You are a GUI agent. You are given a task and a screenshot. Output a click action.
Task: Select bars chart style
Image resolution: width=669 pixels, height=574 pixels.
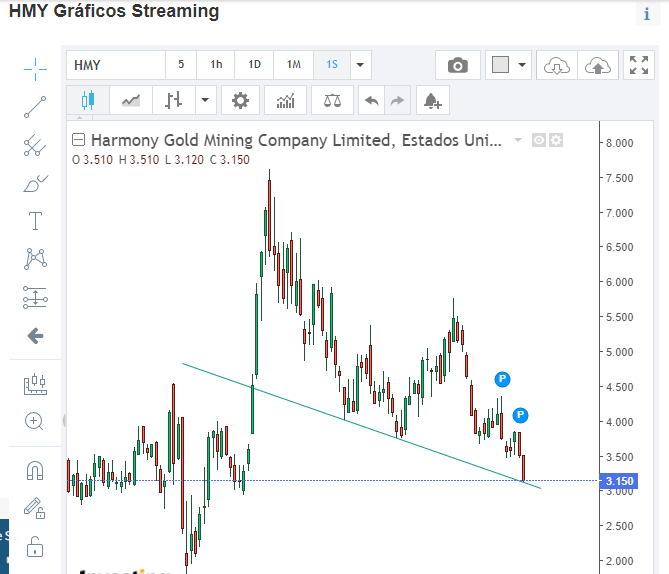[174, 100]
